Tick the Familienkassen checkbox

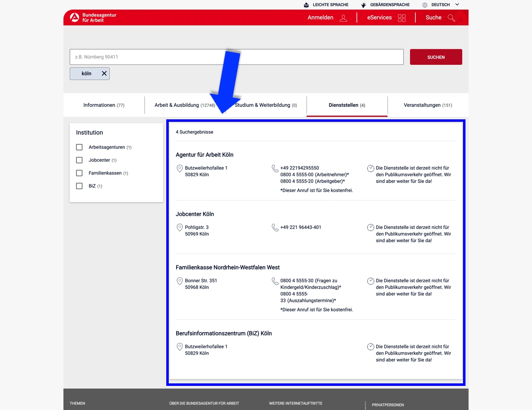[x=79, y=173]
